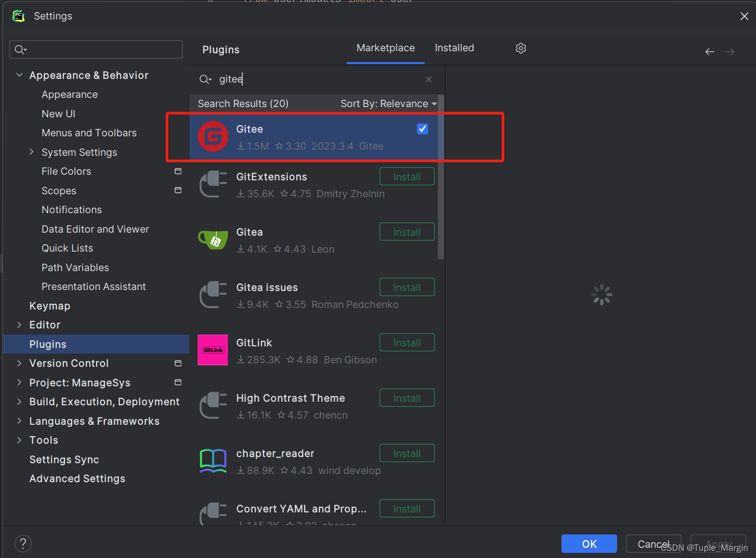Click the magnifier icon in settings search
The height and width of the screenshot is (558, 756).
(20, 50)
